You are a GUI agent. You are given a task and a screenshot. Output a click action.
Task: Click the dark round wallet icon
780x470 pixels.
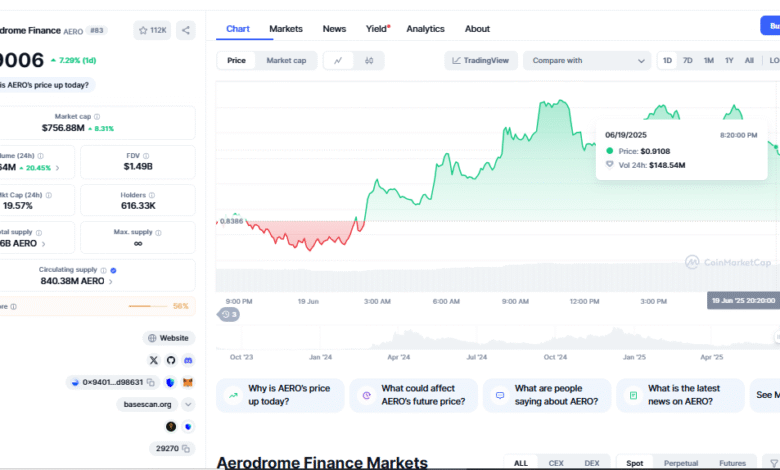click(171, 426)
